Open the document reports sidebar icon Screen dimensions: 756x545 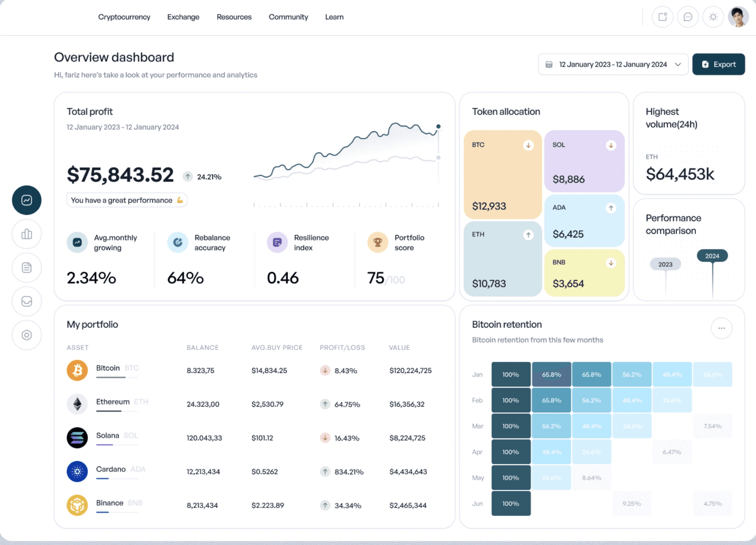pos(27,268)
